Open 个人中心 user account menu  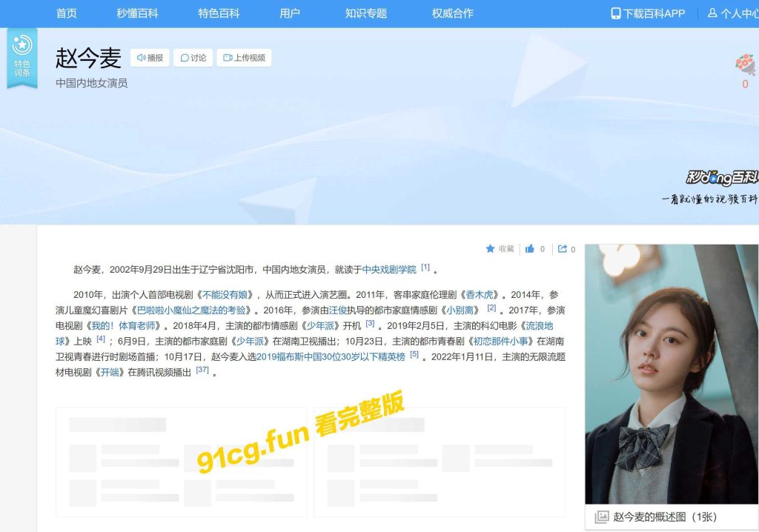(732, 13)
